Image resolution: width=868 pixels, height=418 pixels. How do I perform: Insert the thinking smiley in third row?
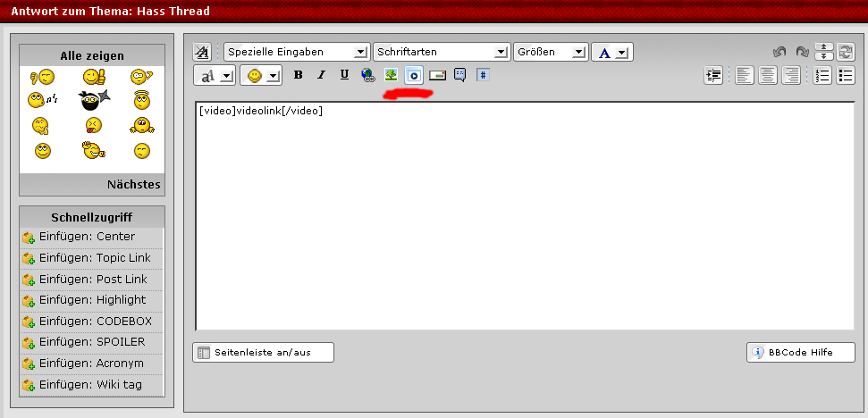(40, 126)
